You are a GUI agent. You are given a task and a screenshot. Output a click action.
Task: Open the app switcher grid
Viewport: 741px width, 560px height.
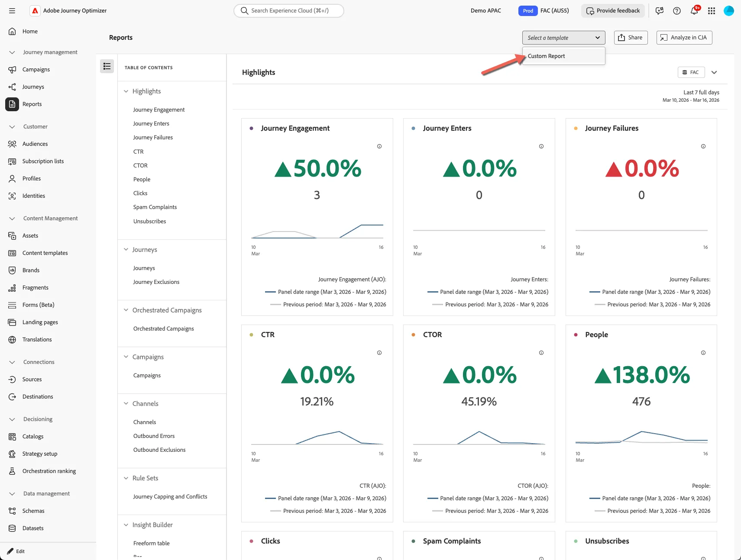[x=712, y=11]
